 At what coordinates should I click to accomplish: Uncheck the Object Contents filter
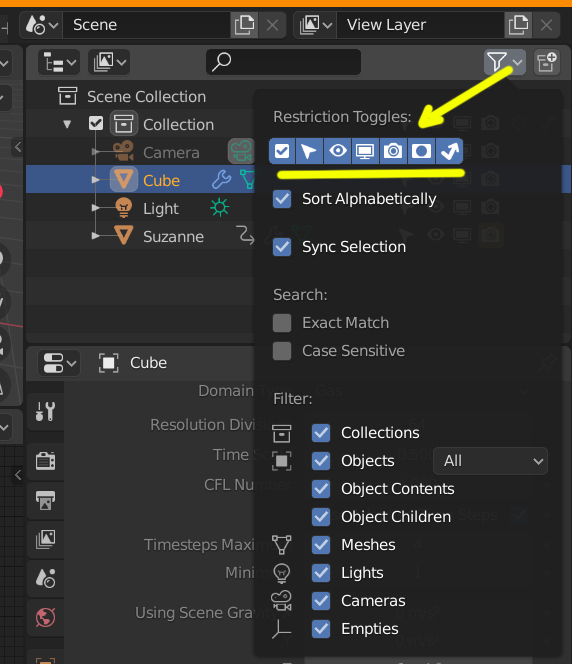[321, 489]
